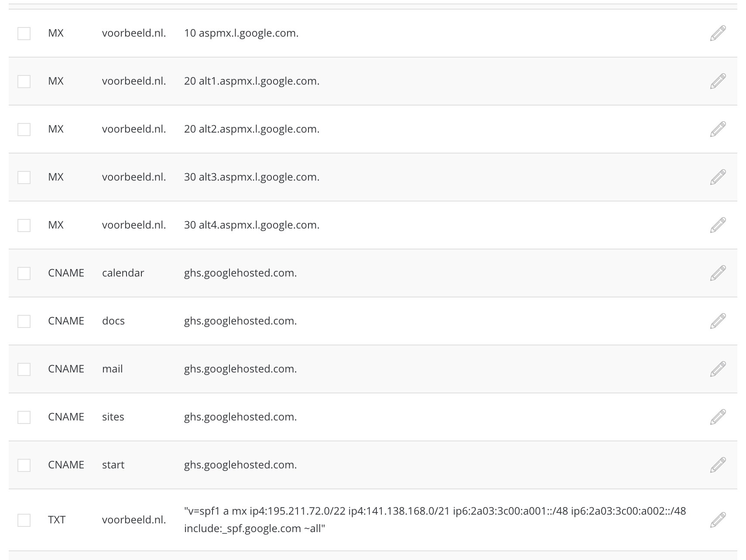This screenshot has width=746, height=560.
Task: Edit the SPF TXT record
Action: coord(717,519)
